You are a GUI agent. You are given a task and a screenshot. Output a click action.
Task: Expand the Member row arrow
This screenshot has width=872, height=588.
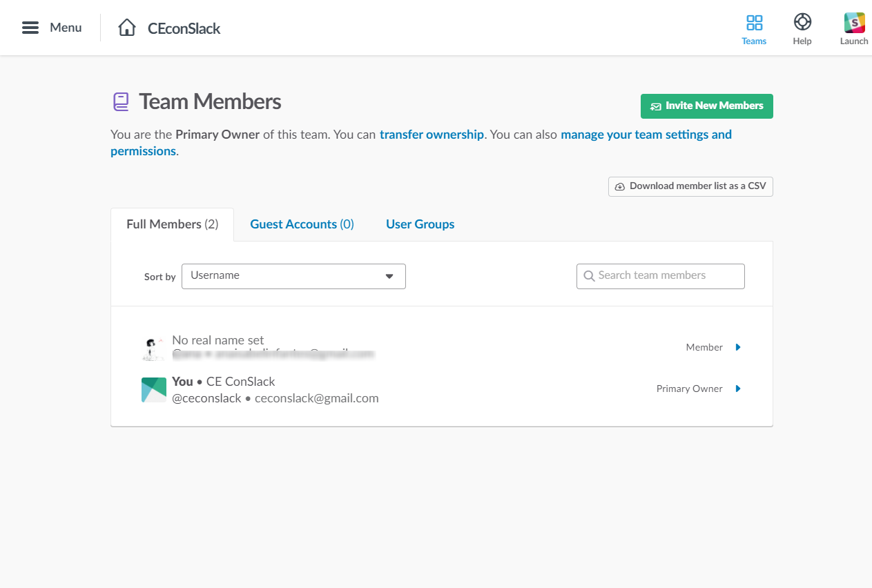738,347
